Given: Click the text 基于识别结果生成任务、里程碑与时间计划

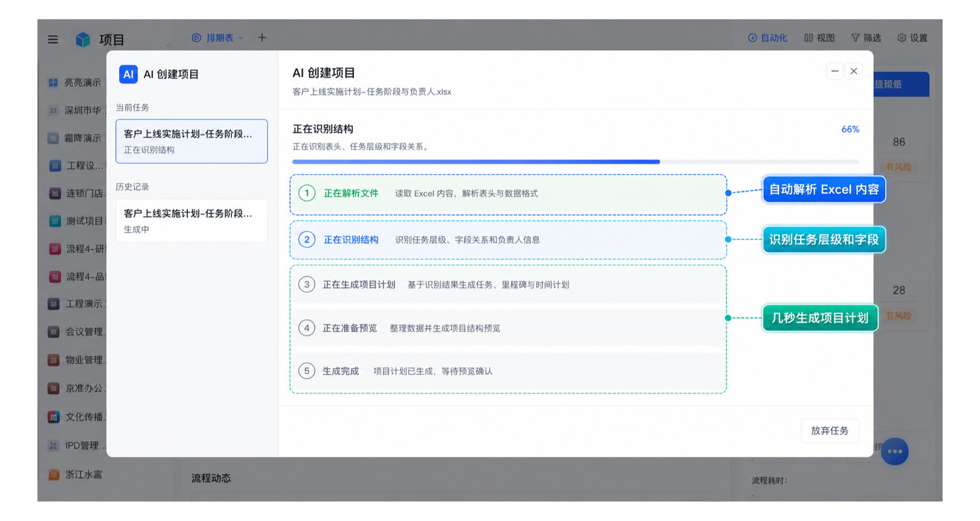Looking at the screenshot, I should pos(488,284).
